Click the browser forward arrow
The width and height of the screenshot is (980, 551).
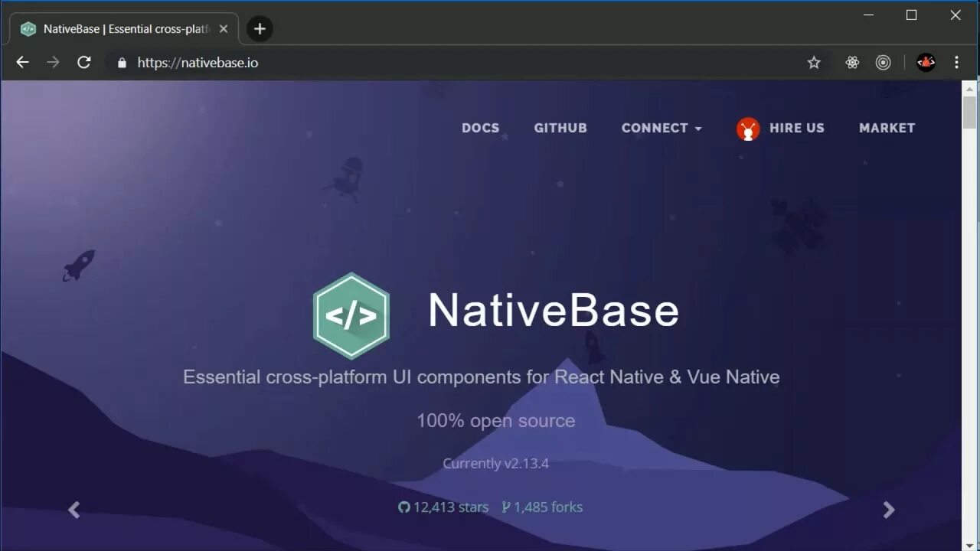point(53,63)
